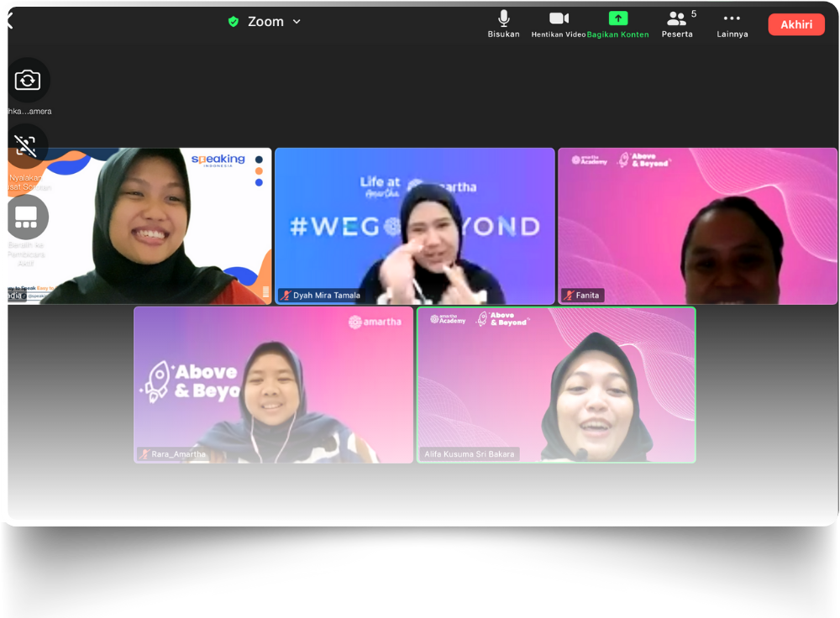View encryption info via the green shield icon
The height and width of the screenshot is (618, 840).
pyautogui.click(x=233, y=22)
